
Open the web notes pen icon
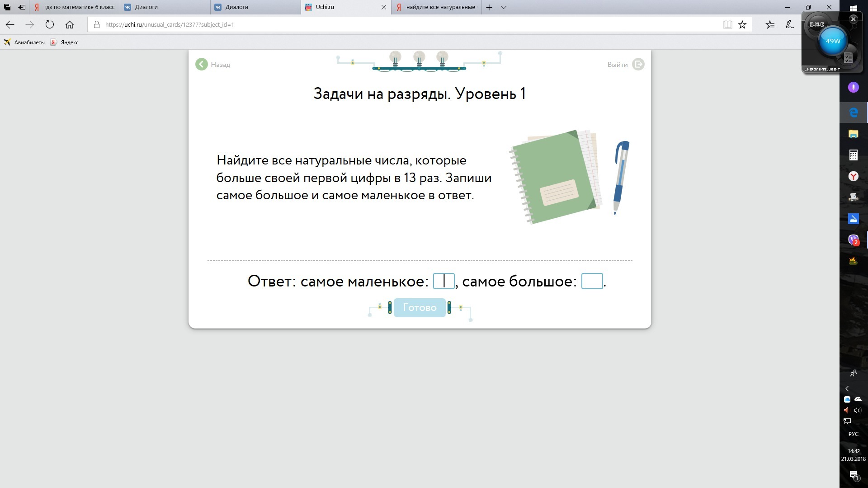tap(790, 25)
